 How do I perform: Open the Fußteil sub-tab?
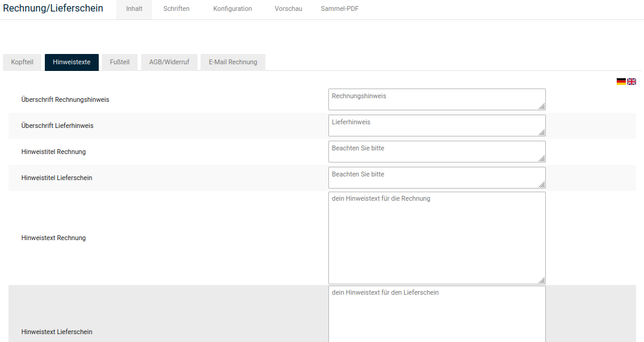[x=119, y=62]
